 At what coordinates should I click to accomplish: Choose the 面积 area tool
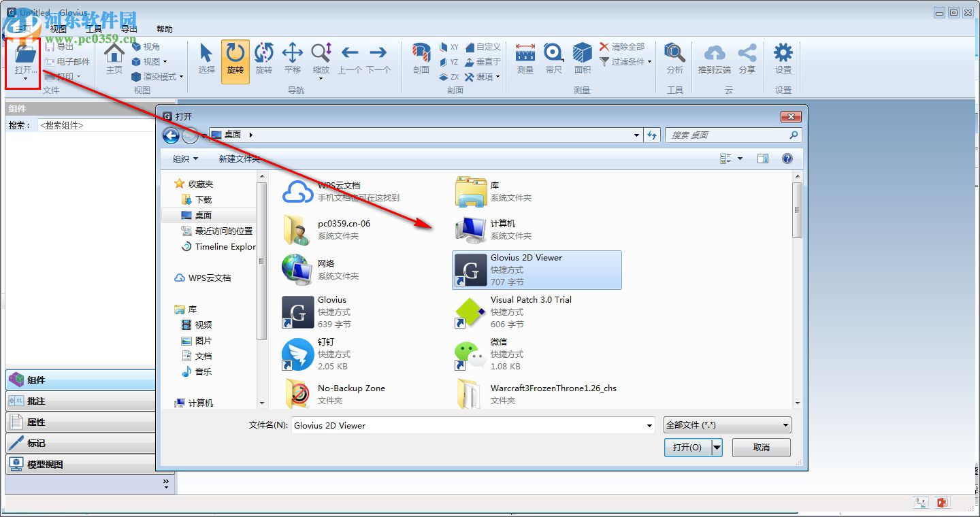(583, 59)
